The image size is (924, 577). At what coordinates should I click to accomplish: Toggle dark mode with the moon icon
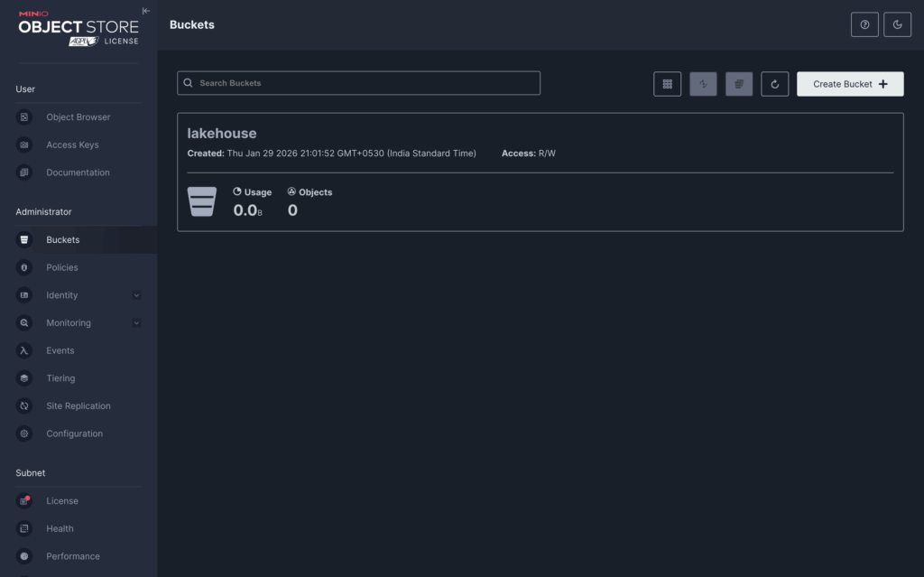(897, 24)
